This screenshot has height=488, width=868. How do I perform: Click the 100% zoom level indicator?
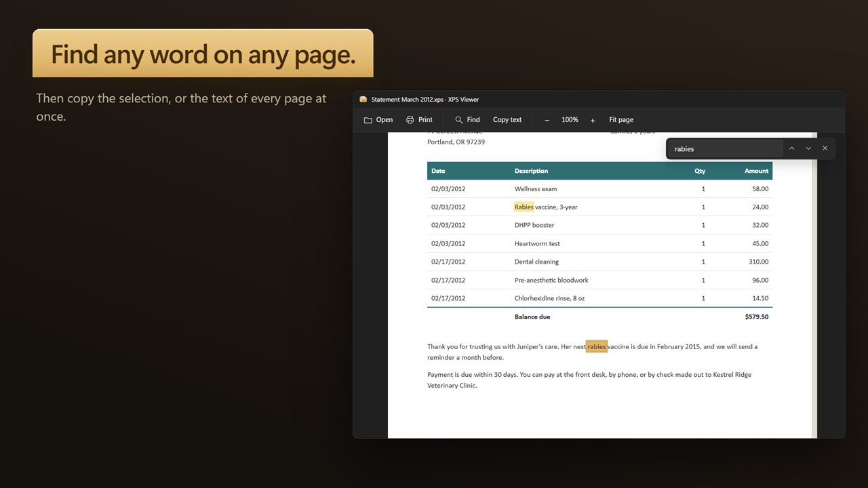click(570, 120)
